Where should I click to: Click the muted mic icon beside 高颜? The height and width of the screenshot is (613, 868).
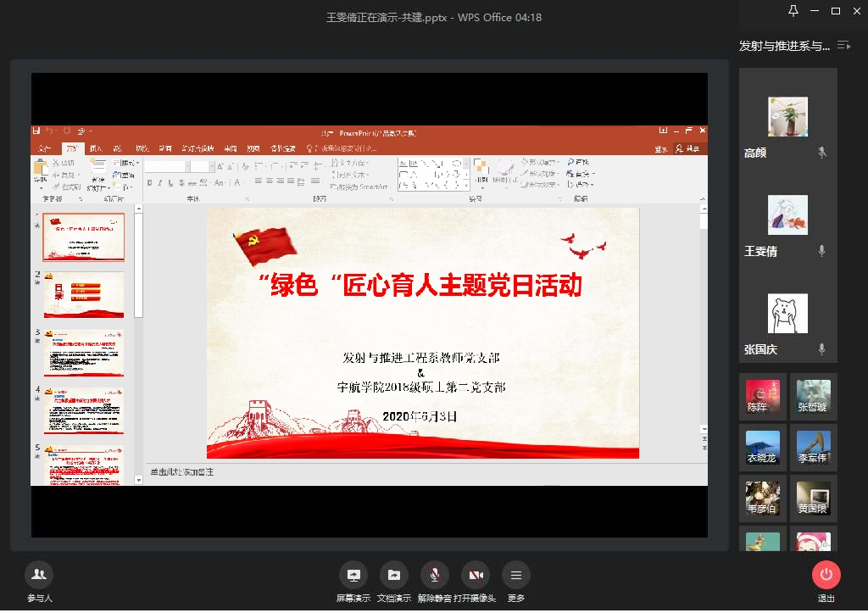click(x=821, y=153)
